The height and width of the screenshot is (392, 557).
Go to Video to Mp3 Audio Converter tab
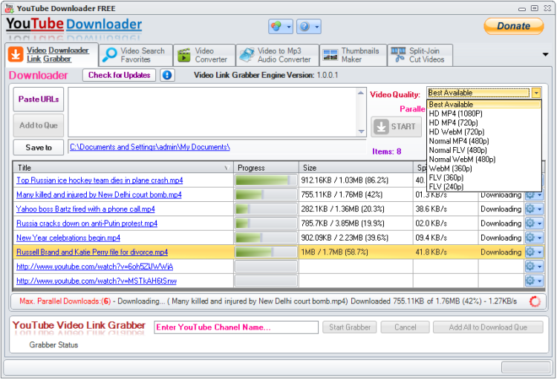[x=278, y=55]
